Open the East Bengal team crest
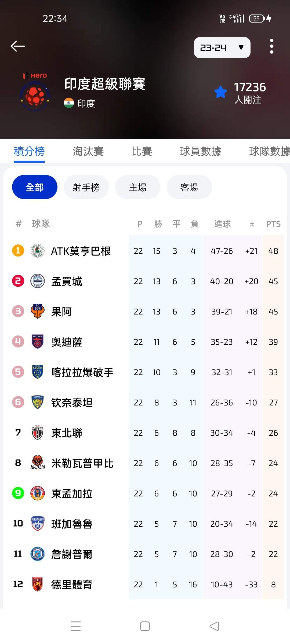Image resolution: width=290 pixels, height=644 pixels. point(38,493)
